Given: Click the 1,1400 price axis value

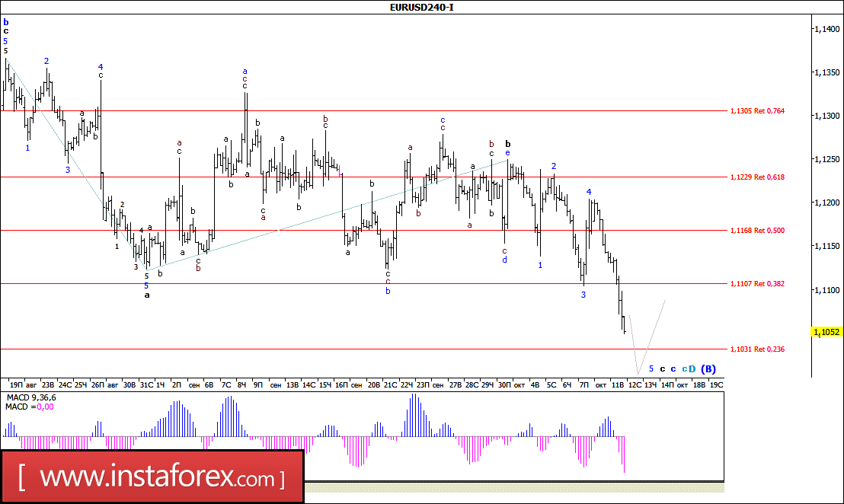Looking at the screenshot, I should point(827,28).
